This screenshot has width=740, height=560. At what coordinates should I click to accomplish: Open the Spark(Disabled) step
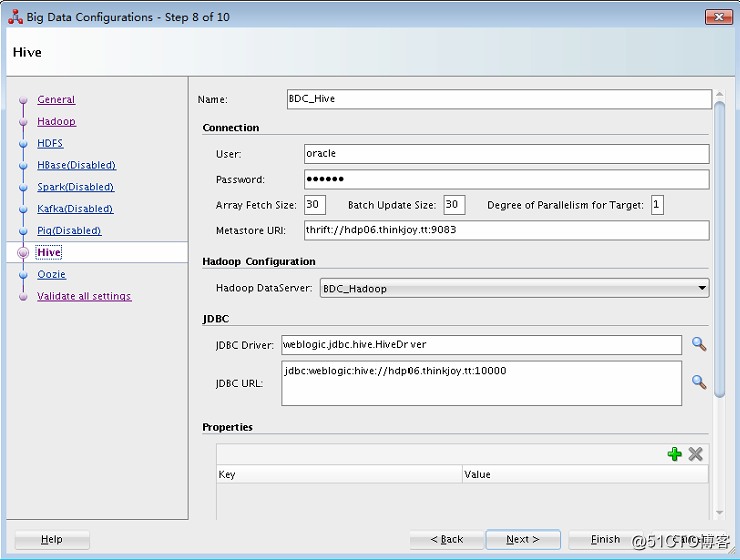point(76,187)
